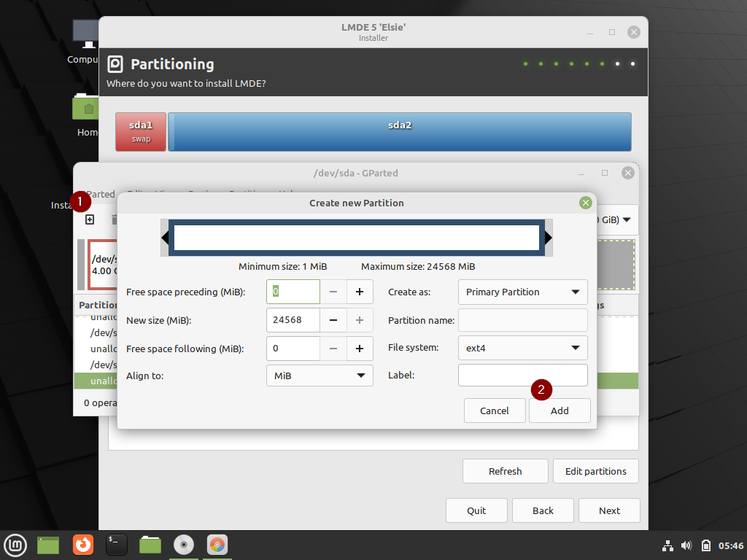Click the Refresh button in installer
This screenshot has height=560, width=747.
click(x=505, y=471)
